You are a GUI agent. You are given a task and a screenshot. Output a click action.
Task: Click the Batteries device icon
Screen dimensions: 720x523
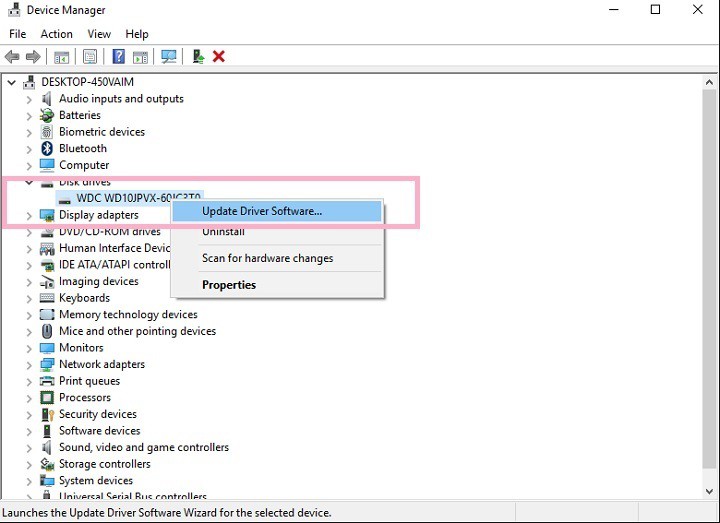click(x=47, y=115)
